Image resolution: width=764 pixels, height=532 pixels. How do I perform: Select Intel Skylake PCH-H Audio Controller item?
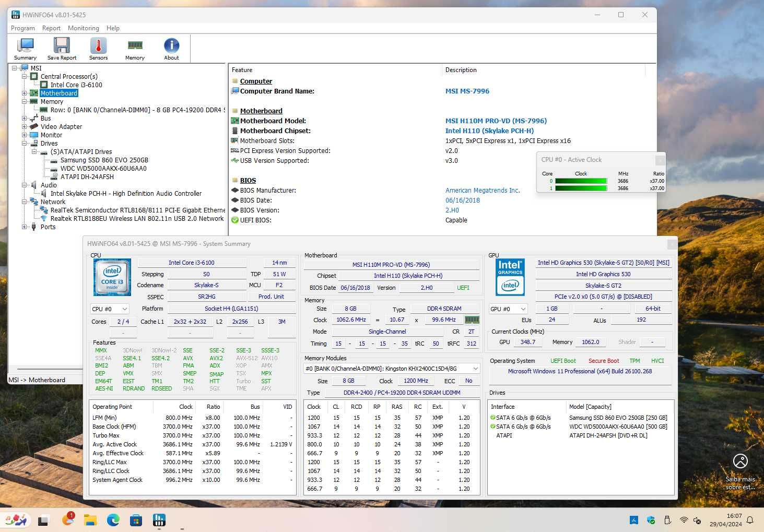coord(126,193)
